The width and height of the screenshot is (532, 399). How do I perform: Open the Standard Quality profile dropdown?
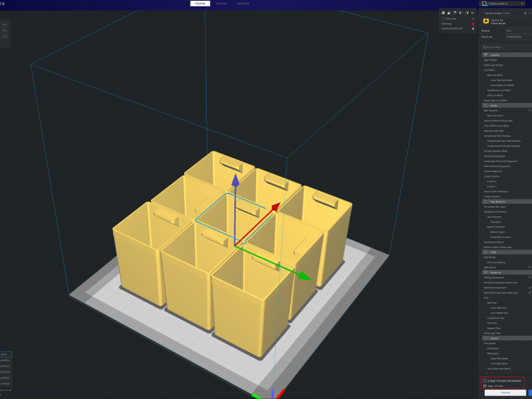506,13
